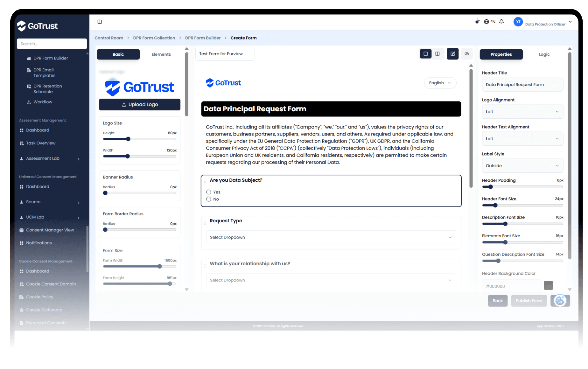Click the DPR Email Templates icon
This screenshot has width=588, height=369.
click(x=29, y=70)
